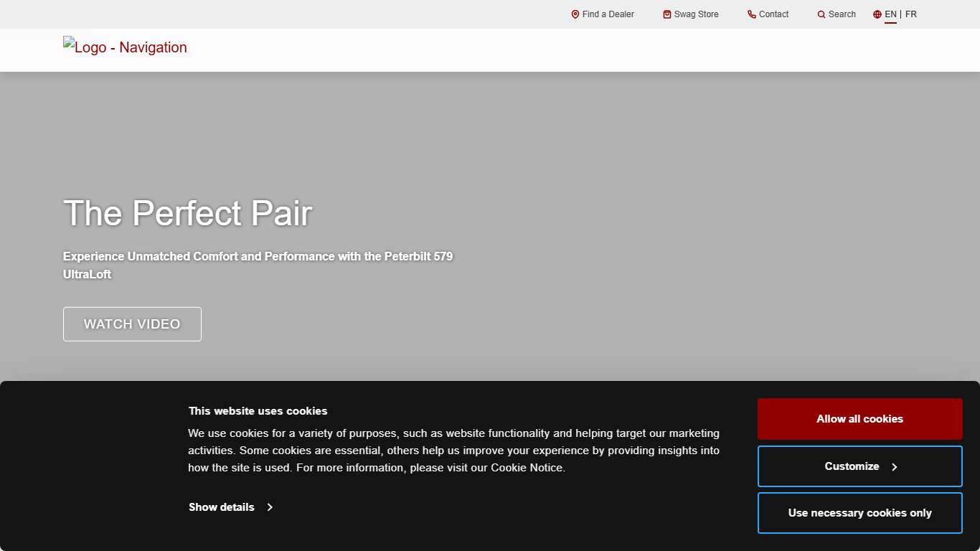
Task: Open the Contact text link
Action: (773, 14)
